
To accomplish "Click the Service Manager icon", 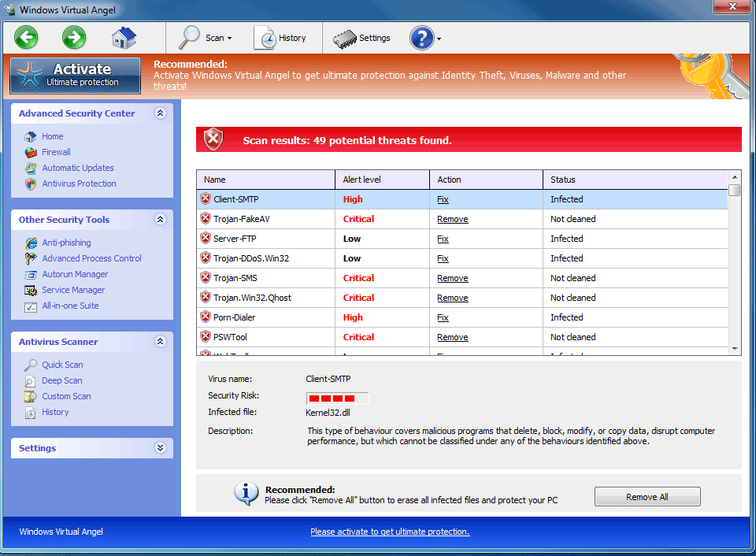I will coord(31,290).
